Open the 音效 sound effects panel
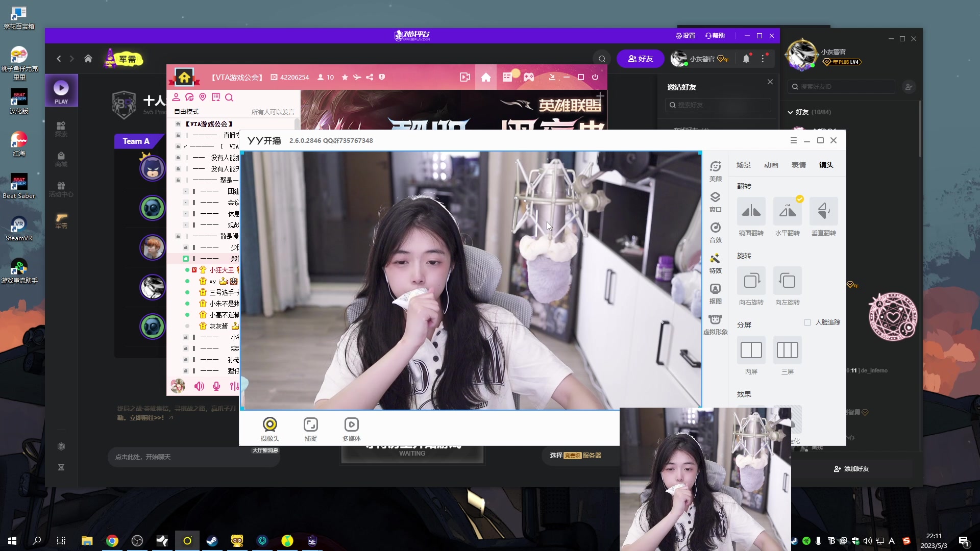This screenshot has width=980, height=551. (716, 233)
